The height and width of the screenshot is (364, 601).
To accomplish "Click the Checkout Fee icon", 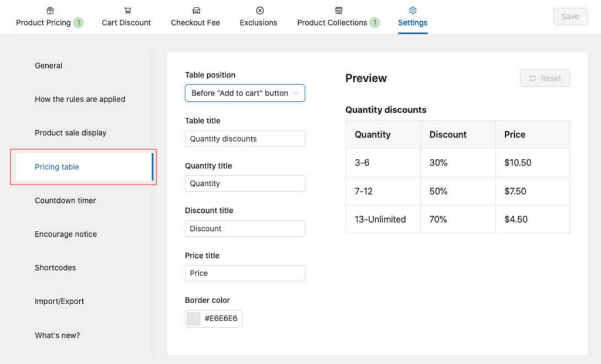I will point(195,10).
